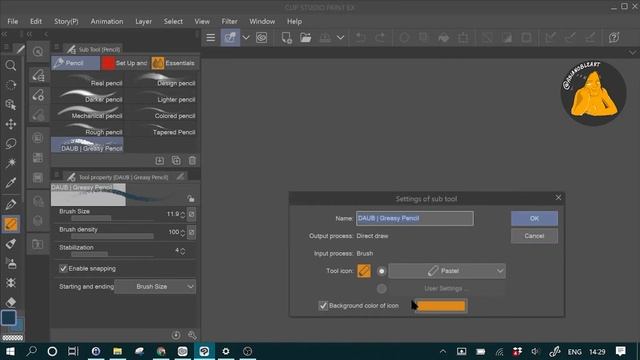The width and height of the screenshot is (640, 360).
Task: Select the User Settings radio button
Action: 381,289
